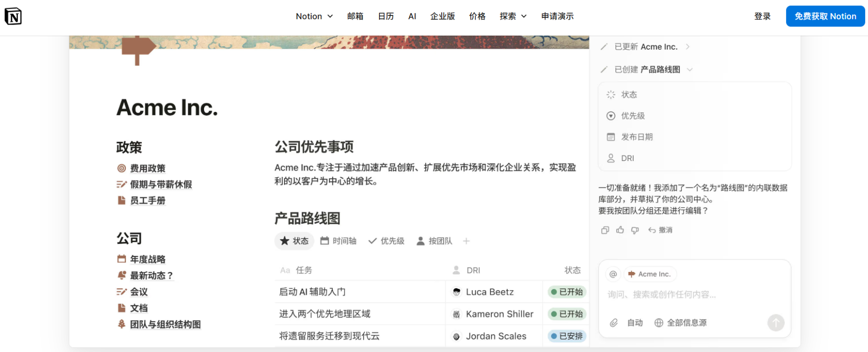Give thumbs up to AI response

click(x=620, y=230)
